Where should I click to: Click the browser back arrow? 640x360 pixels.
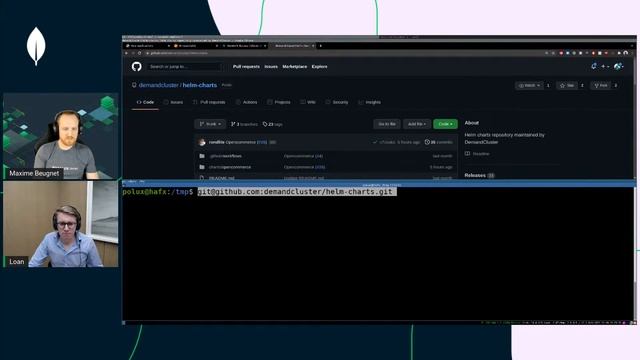tap(127, 53)
